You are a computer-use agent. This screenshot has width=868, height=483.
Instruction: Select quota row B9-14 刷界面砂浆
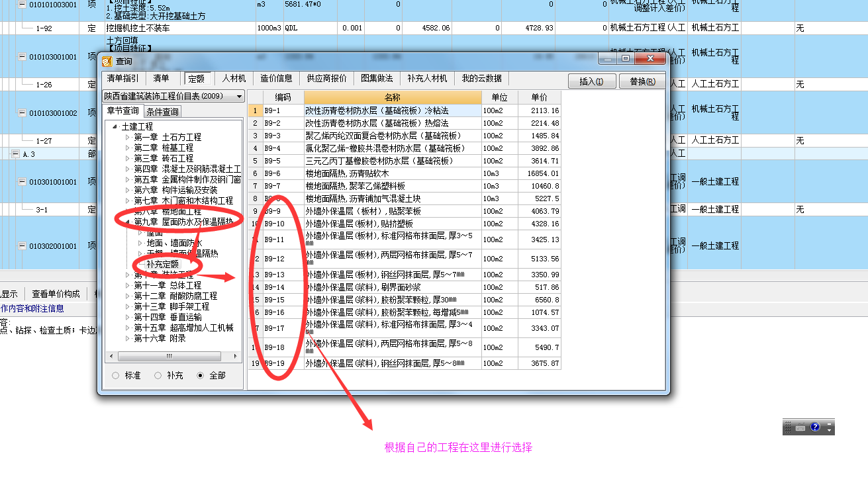(x=405, y=287)
